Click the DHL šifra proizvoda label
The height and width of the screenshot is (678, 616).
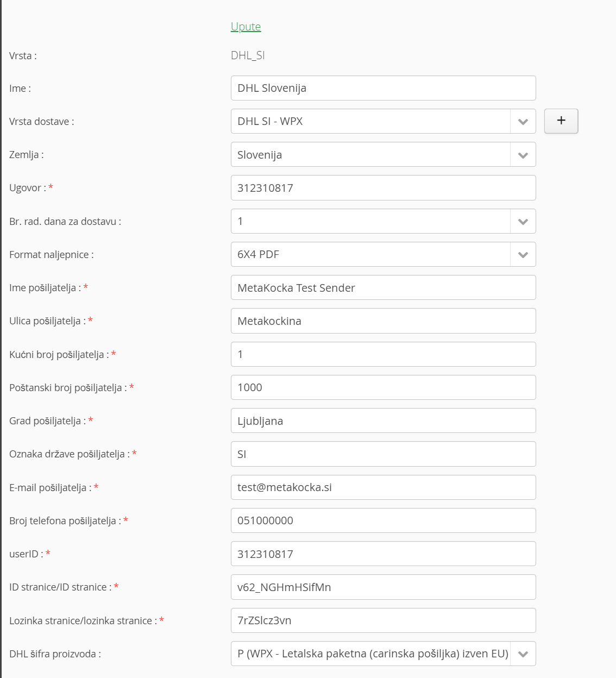[55, 654]
